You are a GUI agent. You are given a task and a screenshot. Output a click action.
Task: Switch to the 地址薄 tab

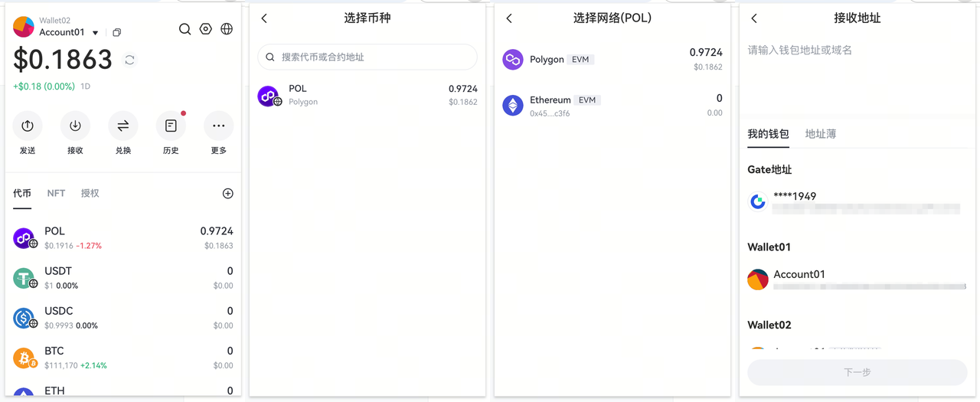coord(820,134)
